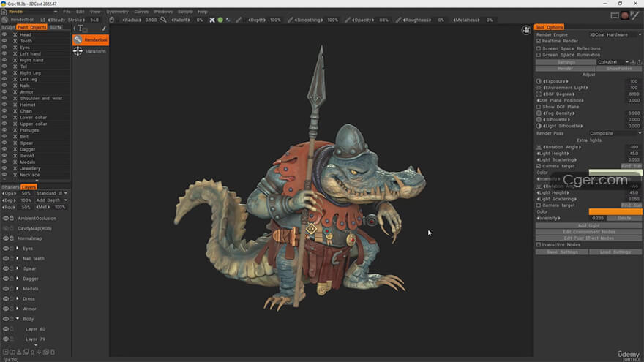The image size is (644, 362).
Task: Click the Exposure slider label
Action: click(x=555, y=81)
